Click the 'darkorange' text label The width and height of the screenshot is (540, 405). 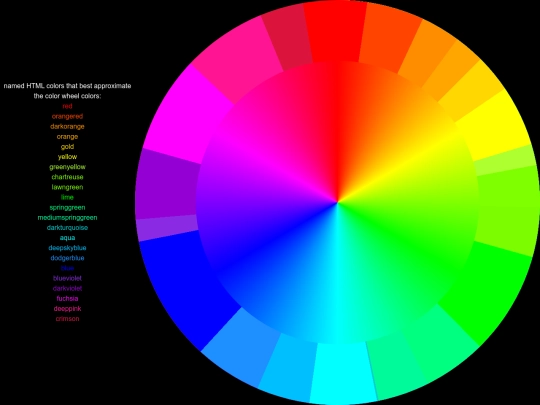tap(68, 126)
